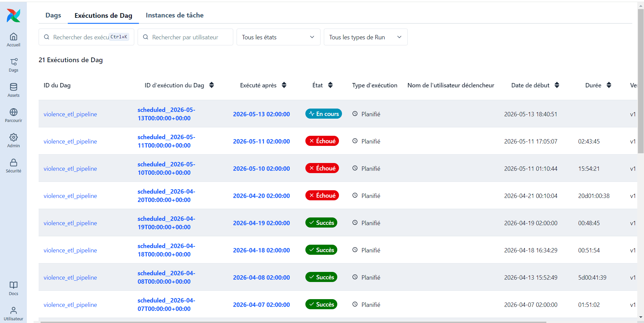The width and height of the screenshot is (644, 323).
Task: Open run scheduled__2026-05-11T00:00:00+00:00
Action: (166, 141)
